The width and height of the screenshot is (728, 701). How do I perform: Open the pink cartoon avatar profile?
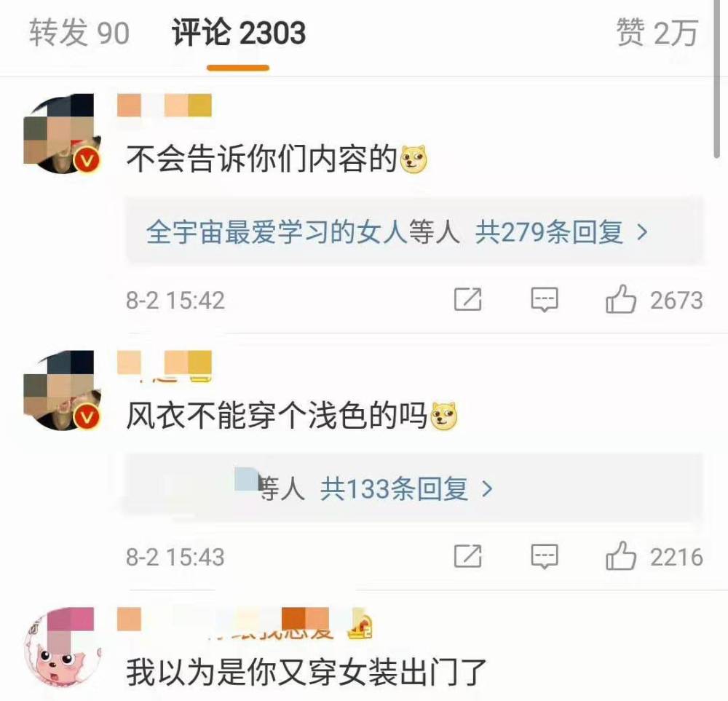click(63, 646)
